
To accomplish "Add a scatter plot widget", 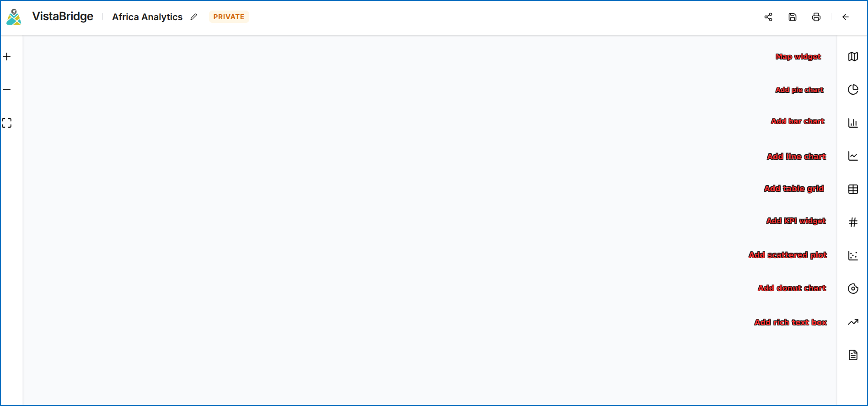I will click(853, 255).
